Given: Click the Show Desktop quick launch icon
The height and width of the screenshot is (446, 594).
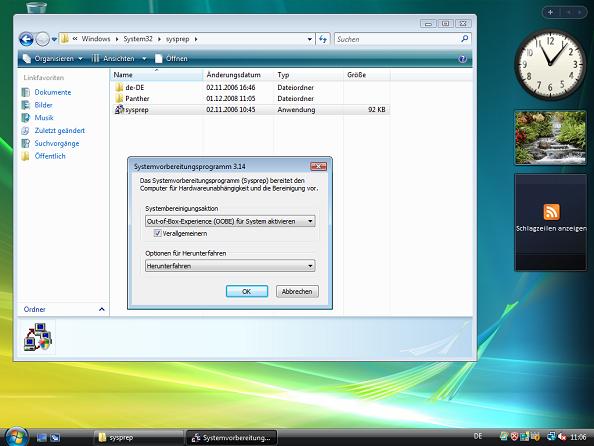Looking at the screenshot, I should [x=41, y=438].
